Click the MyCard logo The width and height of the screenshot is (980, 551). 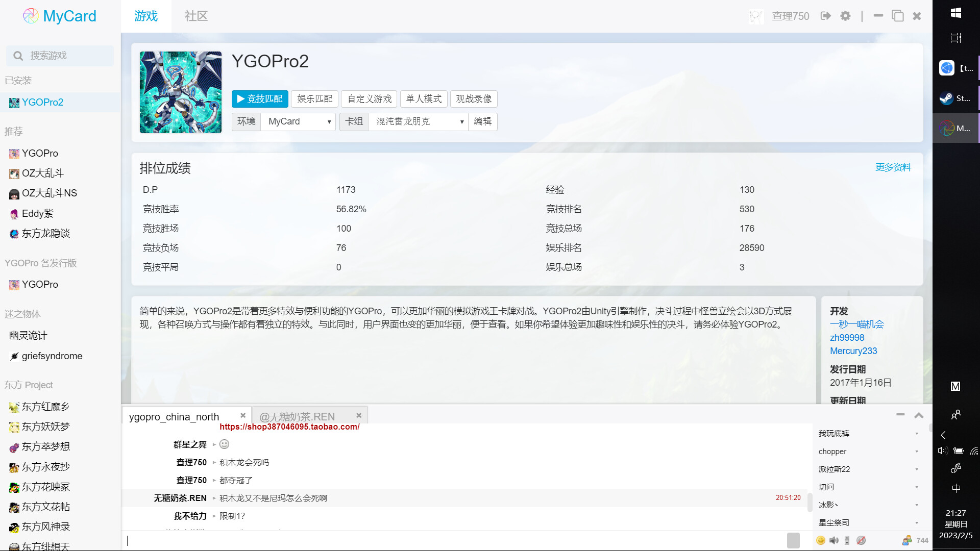click(x=59, y=16)
